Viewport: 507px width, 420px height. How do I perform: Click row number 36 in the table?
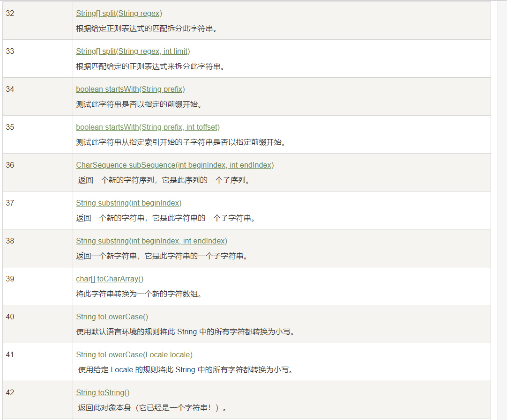coord(10,165)
